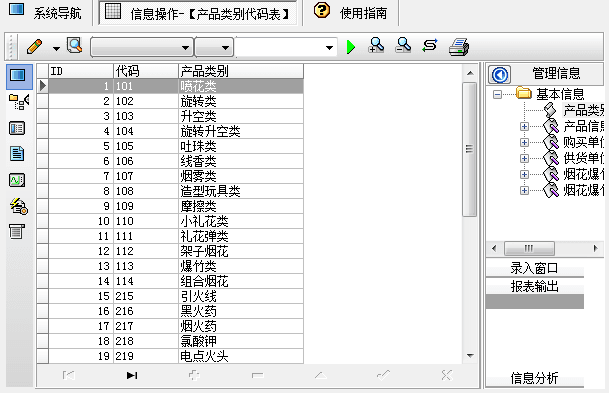
Task: Click the delete record minus button
Action: [258, 376]
